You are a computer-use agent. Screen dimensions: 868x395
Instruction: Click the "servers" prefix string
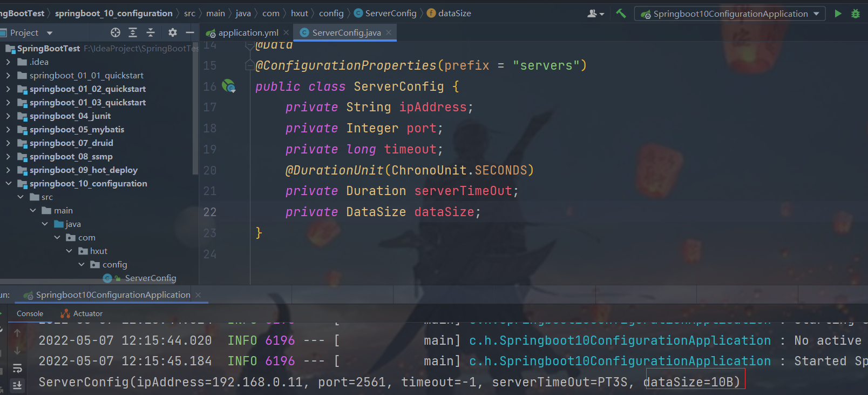546,65
